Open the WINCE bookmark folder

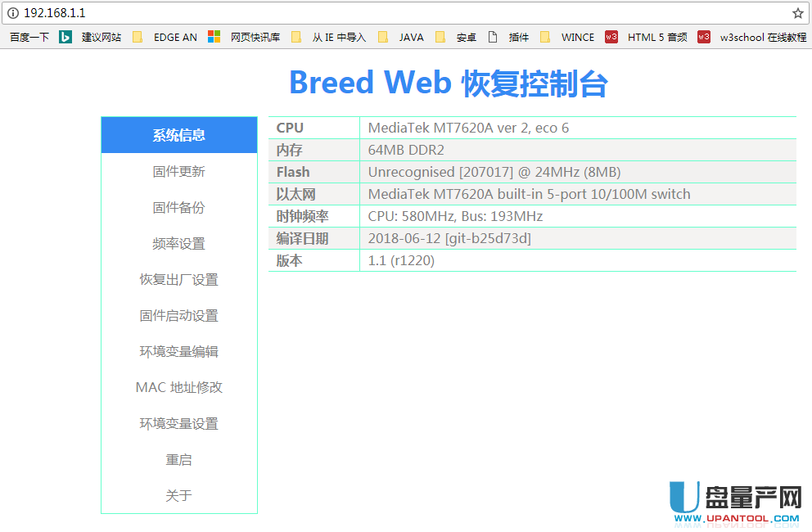tap(568, 37)
